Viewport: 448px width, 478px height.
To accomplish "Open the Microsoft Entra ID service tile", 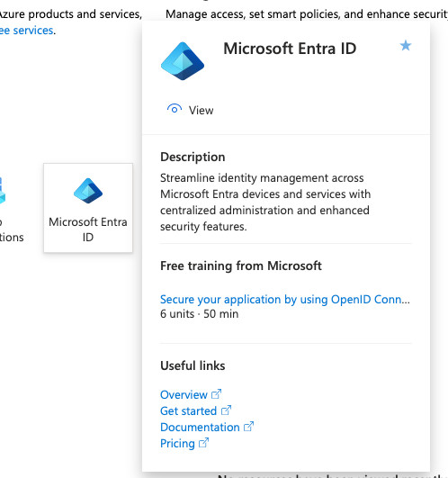I will tap(88, 208).
